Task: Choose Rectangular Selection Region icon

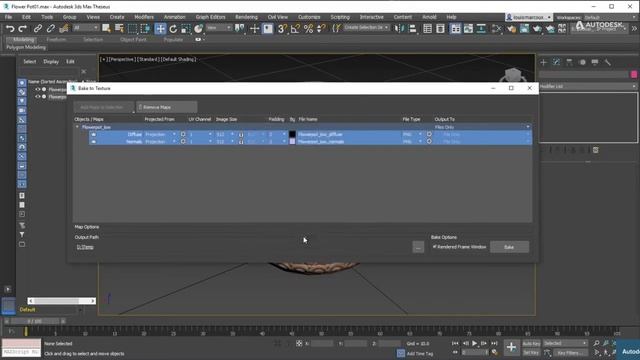Action: (x=133, y=29)
